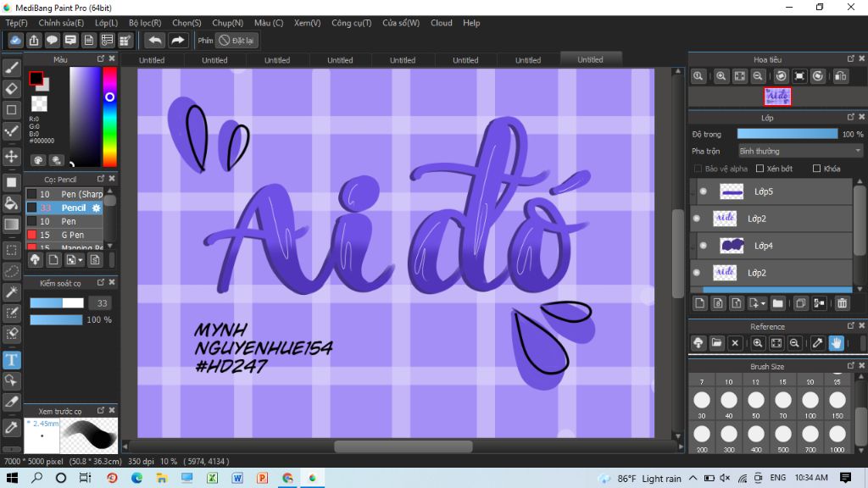868x488 pixels.
Task: Delete layer with the trash icon
Action: coord(842,303)
